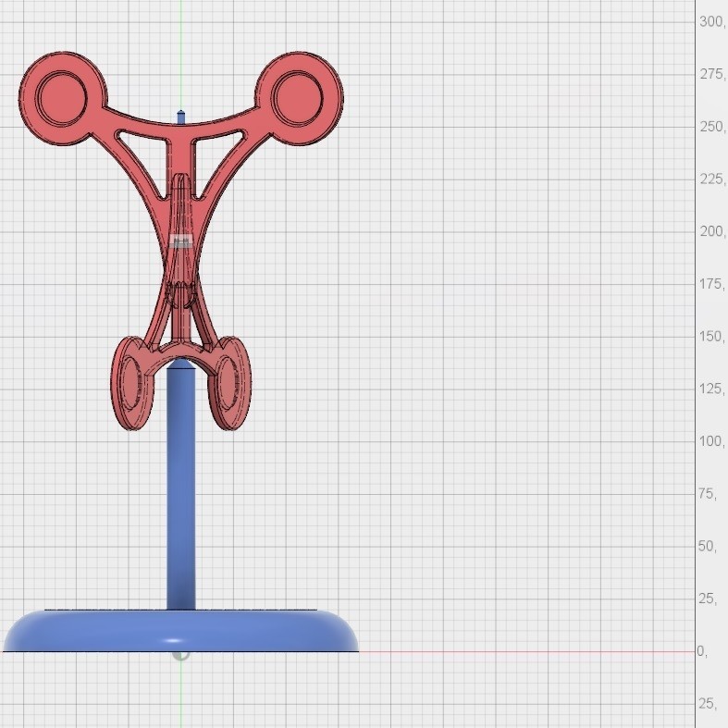Click the ruler label 125
The image size is (728, 728).
(711, 389)
